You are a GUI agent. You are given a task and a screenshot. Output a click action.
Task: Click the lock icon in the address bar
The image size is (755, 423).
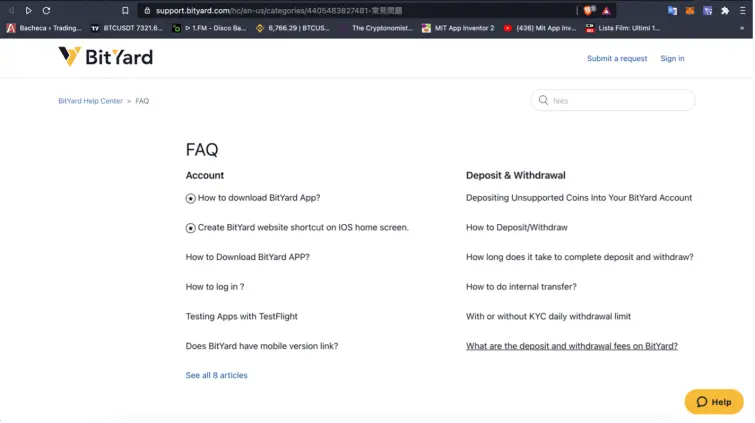pos(147,11)
